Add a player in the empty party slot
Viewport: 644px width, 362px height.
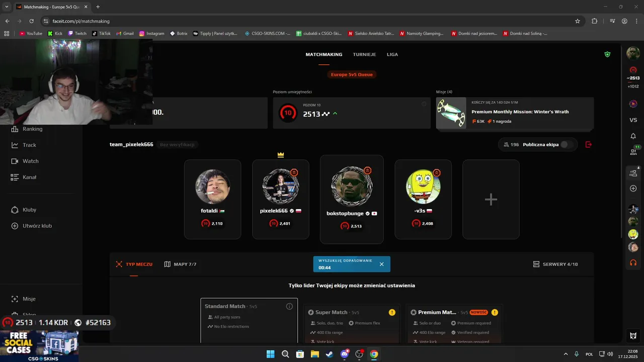pyautogui.click(x=491, y=199)
